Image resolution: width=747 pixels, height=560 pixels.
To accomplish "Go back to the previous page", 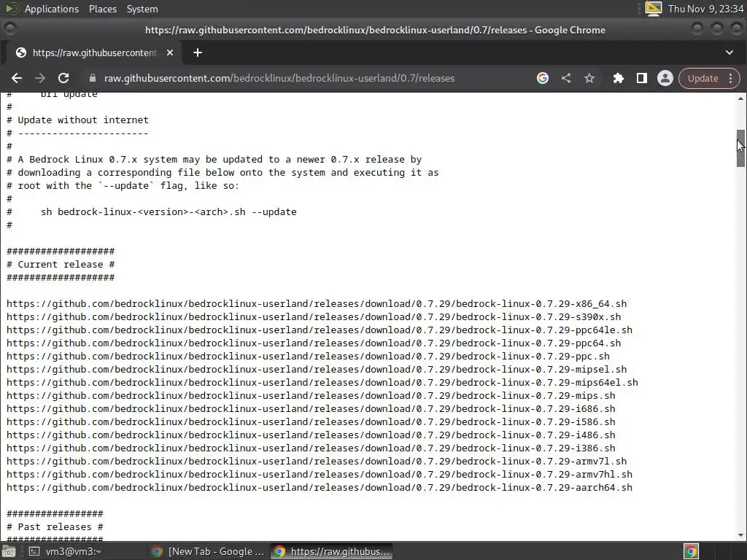I will 17,78.
